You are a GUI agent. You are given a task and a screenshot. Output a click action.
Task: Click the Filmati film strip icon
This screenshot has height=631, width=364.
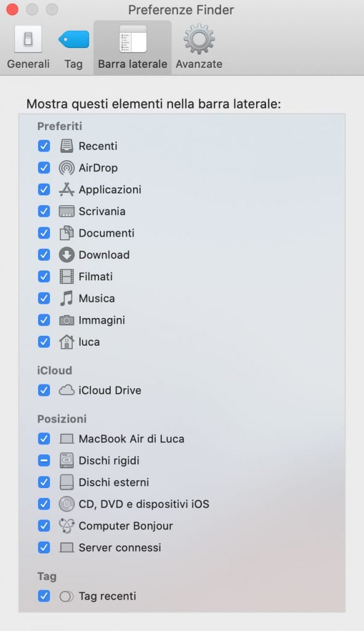coord(67,277)
